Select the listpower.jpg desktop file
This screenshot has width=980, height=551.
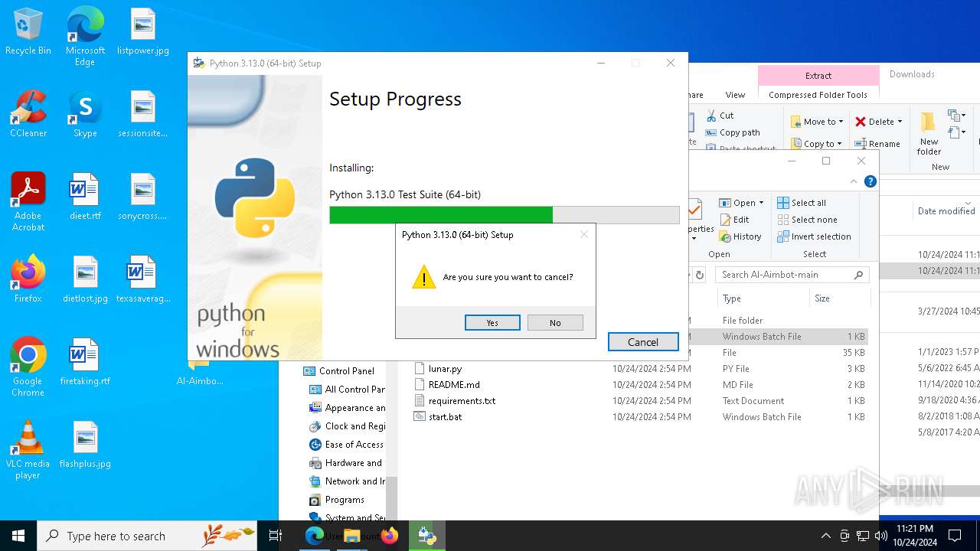143,32
